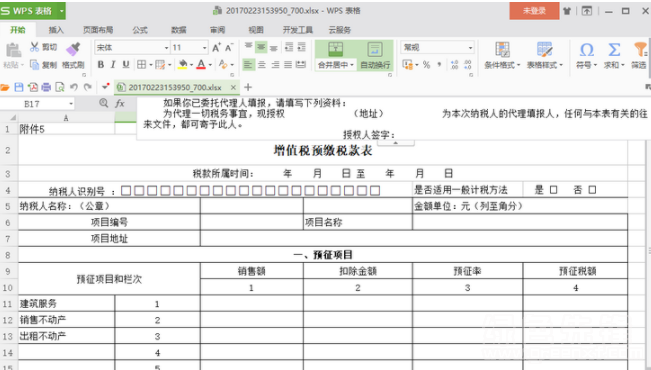Image resolution: width=651 pixels, height=370 pixels.
Task: Click the 未登录 login button
Action: [x=534, y=11]
